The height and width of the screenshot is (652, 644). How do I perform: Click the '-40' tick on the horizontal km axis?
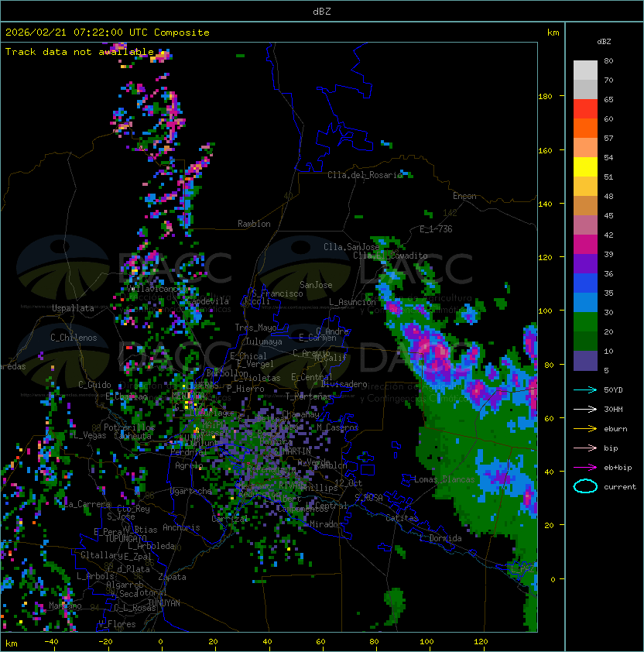click(51, 642)
